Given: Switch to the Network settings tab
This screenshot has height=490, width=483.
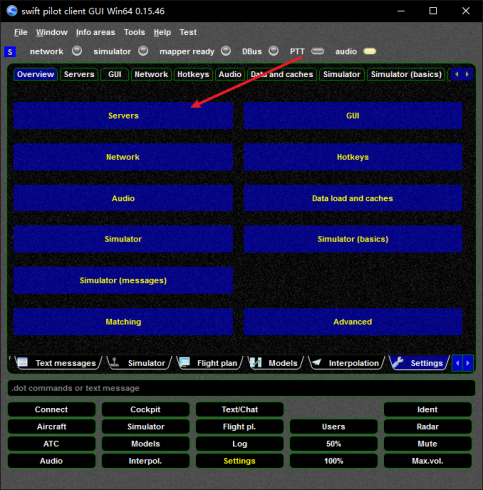Looking at the screenshot, I should coord(151,74).
